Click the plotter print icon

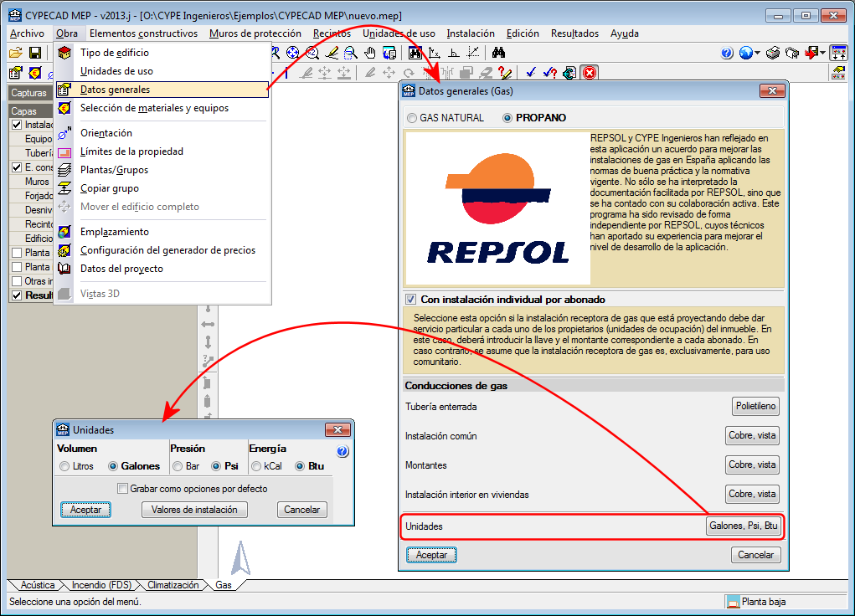[x=791, y=53]
